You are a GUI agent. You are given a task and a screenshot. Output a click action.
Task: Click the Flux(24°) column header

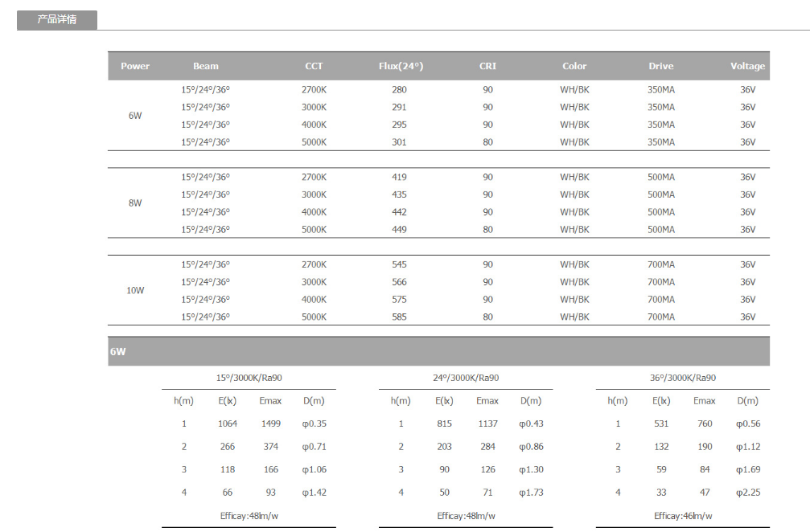coord(401,66)
